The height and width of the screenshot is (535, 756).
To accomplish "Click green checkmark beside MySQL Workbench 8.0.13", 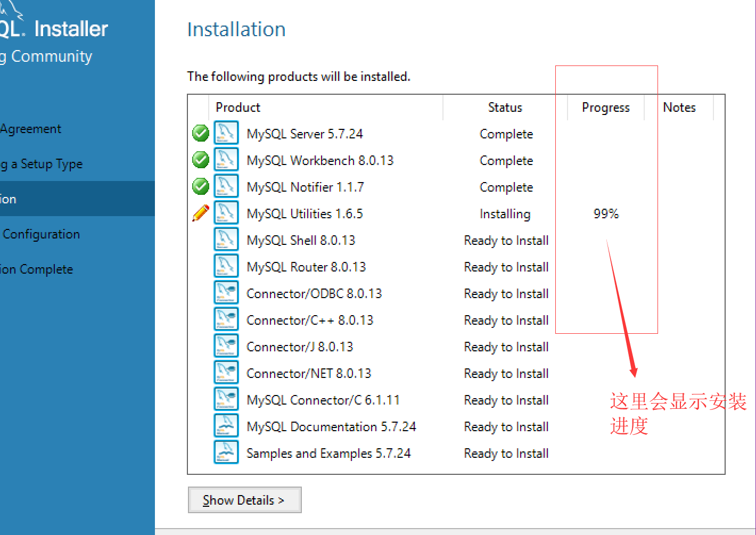I will [201, 160].
